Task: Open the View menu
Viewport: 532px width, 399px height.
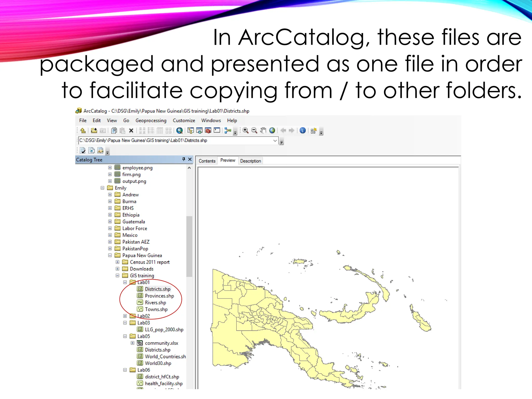Action: pyautogui.click(x=112, y=121)
